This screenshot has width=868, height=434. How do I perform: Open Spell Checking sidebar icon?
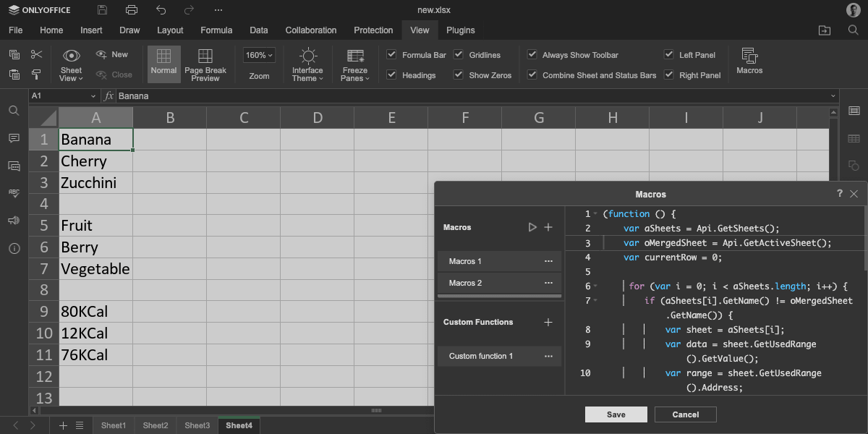click(14, 193)
